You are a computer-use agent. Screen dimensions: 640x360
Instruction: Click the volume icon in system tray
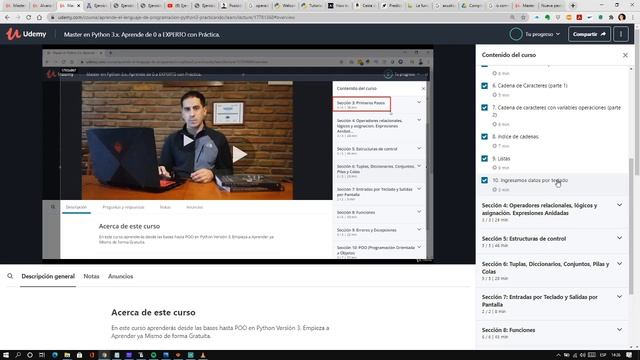pos(582,355)
